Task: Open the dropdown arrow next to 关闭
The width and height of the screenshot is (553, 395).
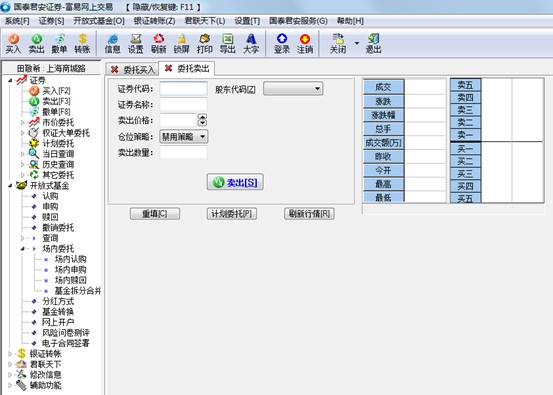Action: pos(357,43)
